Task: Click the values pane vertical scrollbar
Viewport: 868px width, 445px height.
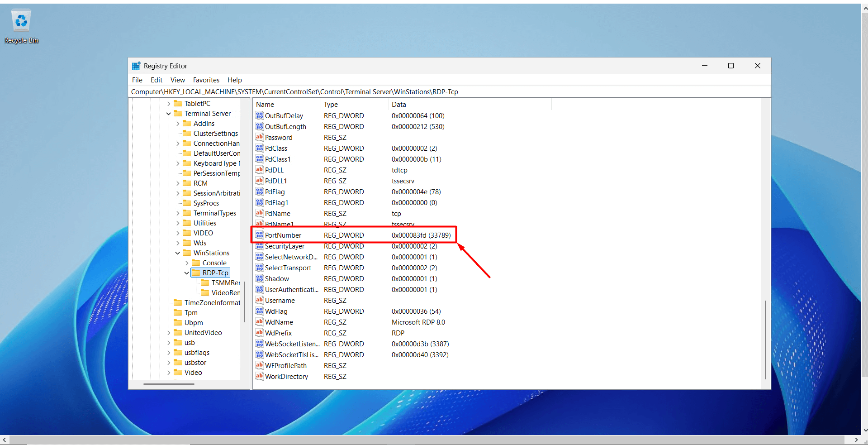Action: pos(765,340)
